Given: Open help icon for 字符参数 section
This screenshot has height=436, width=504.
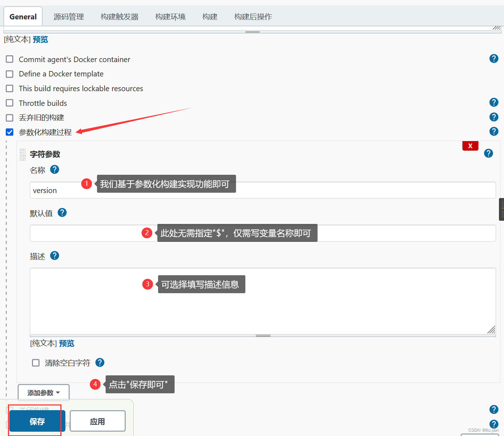Looking at the screenshot, I should (x=489, y=153).
